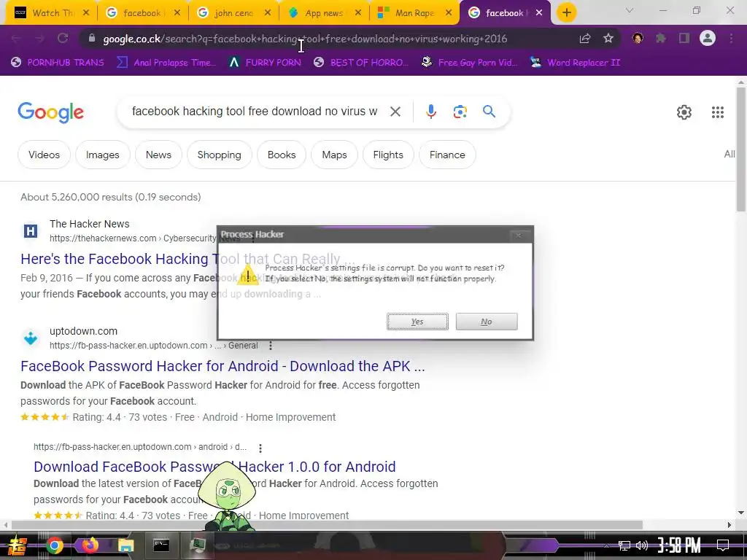Image resolution: width=747 pixels, height=560 pixels.
Task: Open the Process Hacker taskbar icon
Action: [x=197, y=545]
